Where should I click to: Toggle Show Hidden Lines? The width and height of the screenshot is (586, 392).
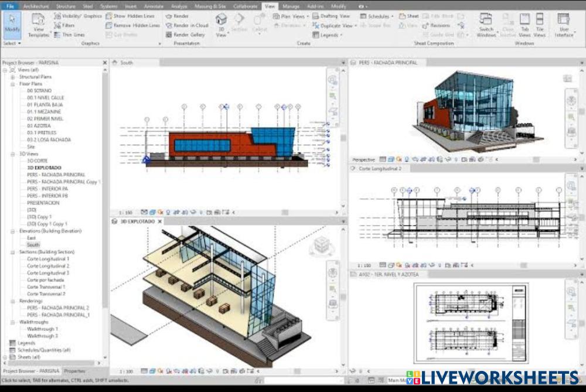pos(132,16)
